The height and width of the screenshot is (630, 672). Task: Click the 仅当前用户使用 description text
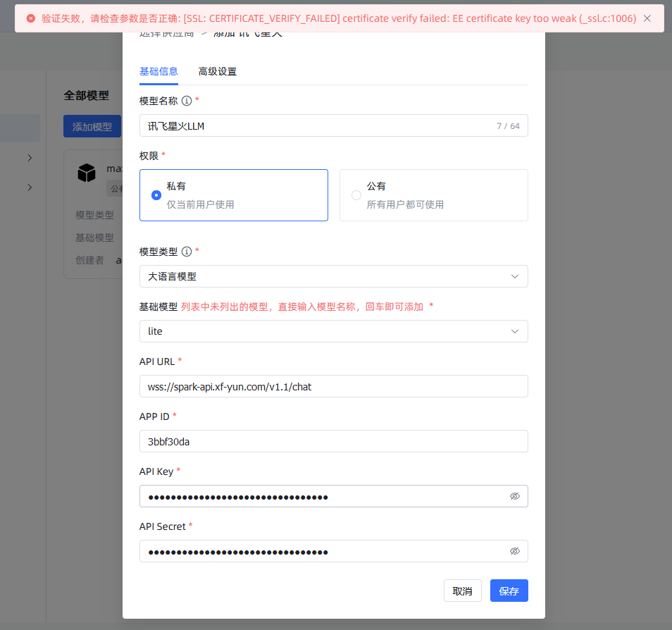point(200,204)
